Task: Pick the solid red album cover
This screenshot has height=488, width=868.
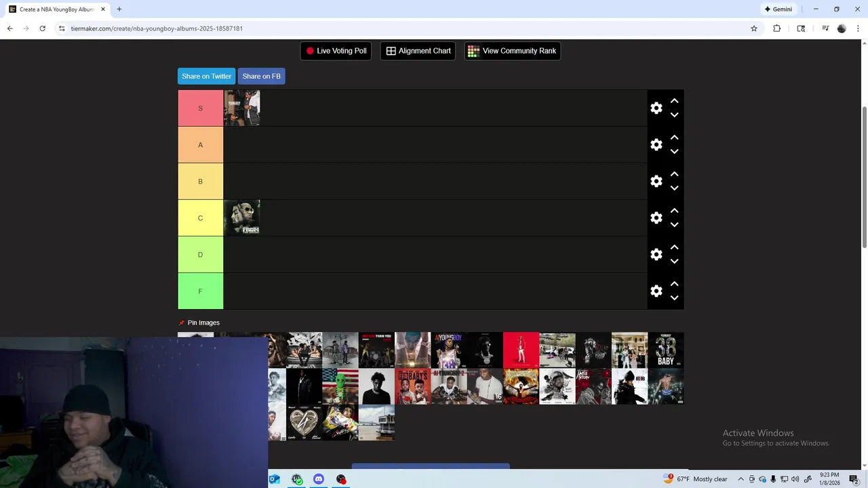Action: (x=521, y=350)
